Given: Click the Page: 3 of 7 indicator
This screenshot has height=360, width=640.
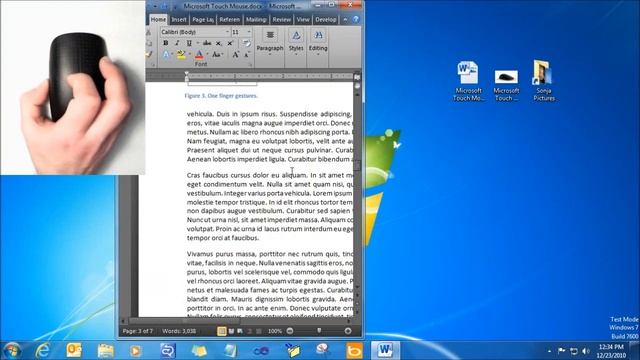Looking at the screenshot, I should (x=138, y=331).
